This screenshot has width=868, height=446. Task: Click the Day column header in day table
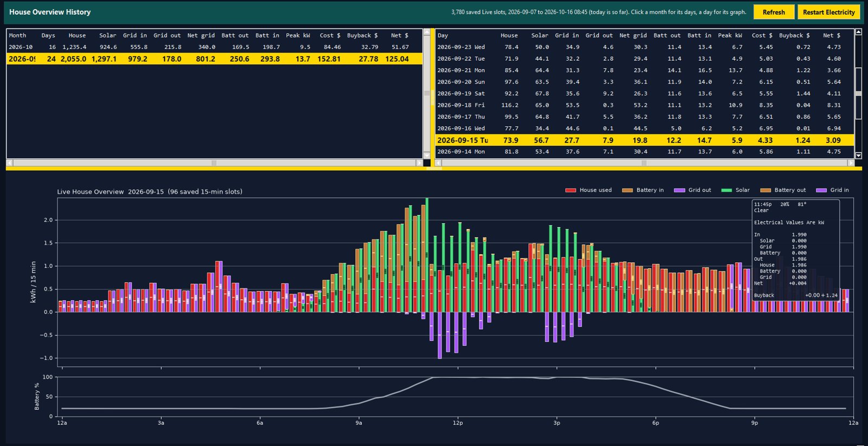pos(443,35)
